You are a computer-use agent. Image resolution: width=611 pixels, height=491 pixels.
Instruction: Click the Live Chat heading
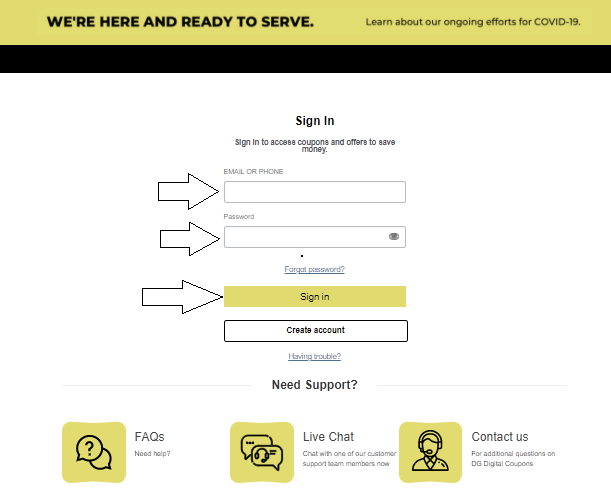[328, 436]
